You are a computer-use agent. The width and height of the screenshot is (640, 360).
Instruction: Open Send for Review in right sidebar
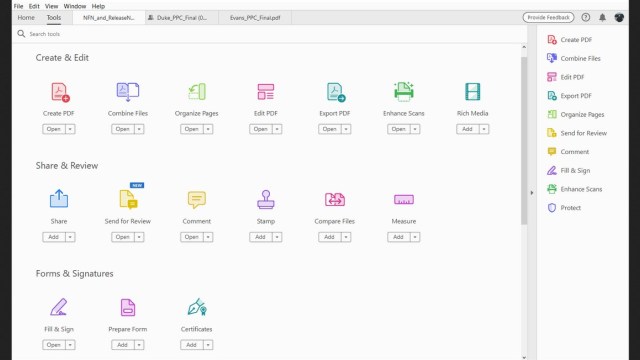[x=577, y=133]
